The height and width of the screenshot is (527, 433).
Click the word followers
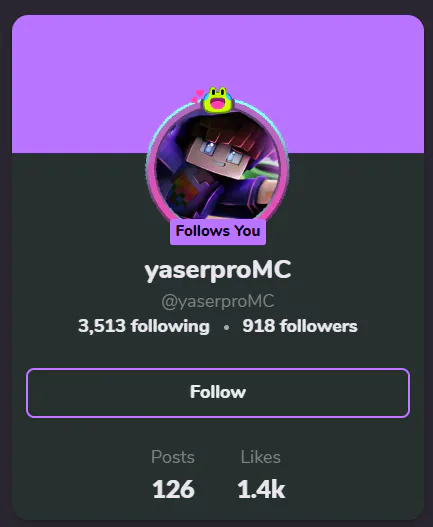tap(319, 326)
